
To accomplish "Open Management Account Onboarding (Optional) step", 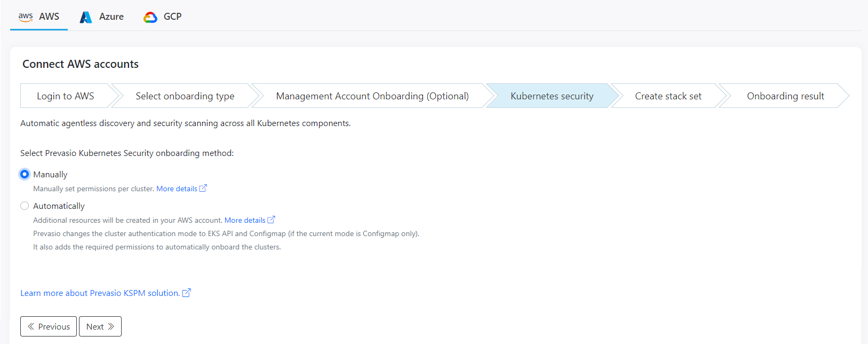I will click(x=372, y=96).
